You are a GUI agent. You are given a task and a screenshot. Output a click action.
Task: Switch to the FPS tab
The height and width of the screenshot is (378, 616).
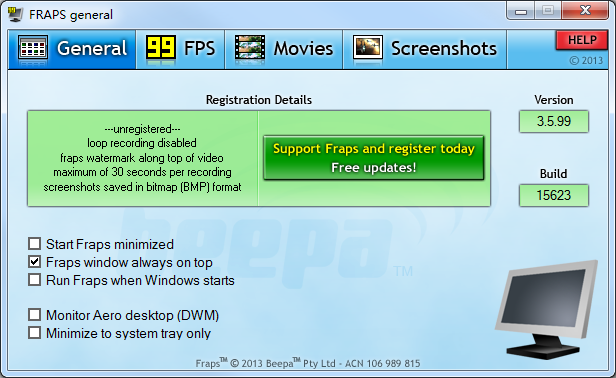(x=181, y=49)
